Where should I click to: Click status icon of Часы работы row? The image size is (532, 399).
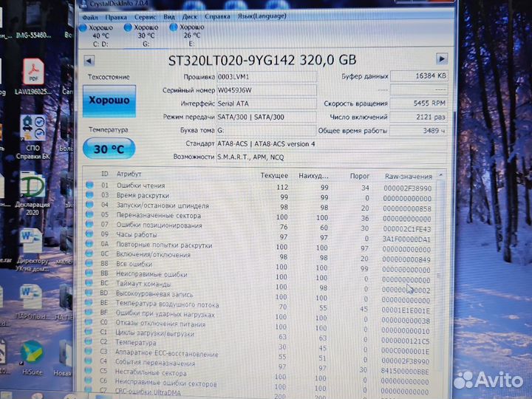click(89, 233)
